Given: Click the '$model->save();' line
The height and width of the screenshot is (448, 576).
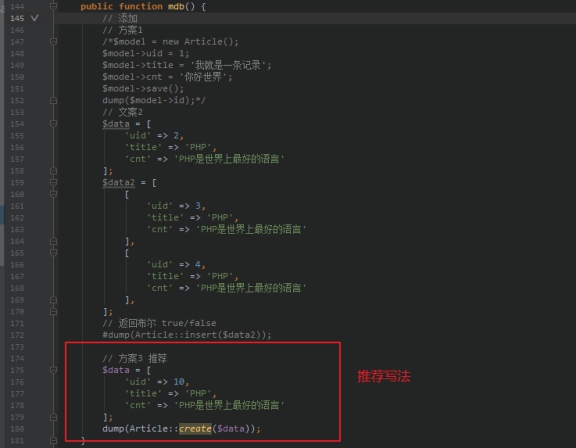Looking at the screenshot, I should [x=143, y=89].
